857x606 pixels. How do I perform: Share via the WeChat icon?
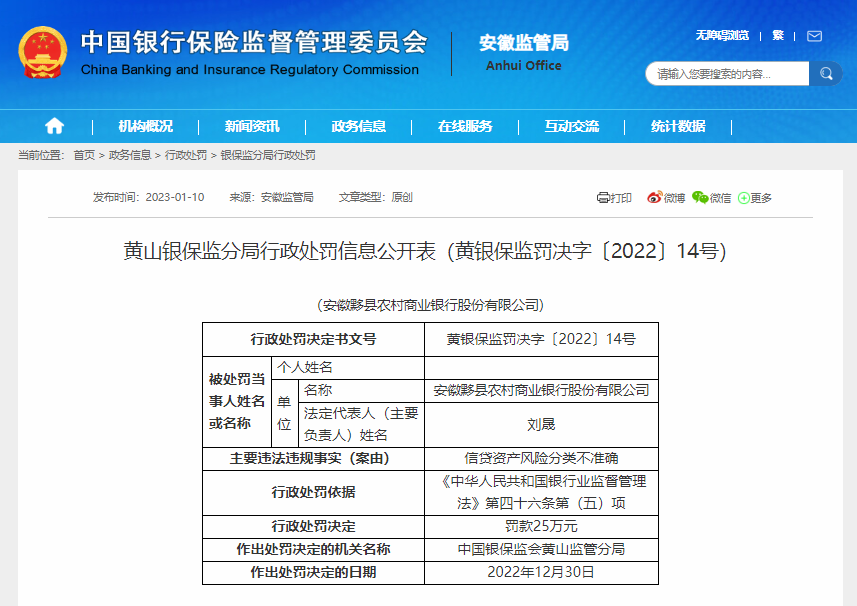[x=700, y=197]
